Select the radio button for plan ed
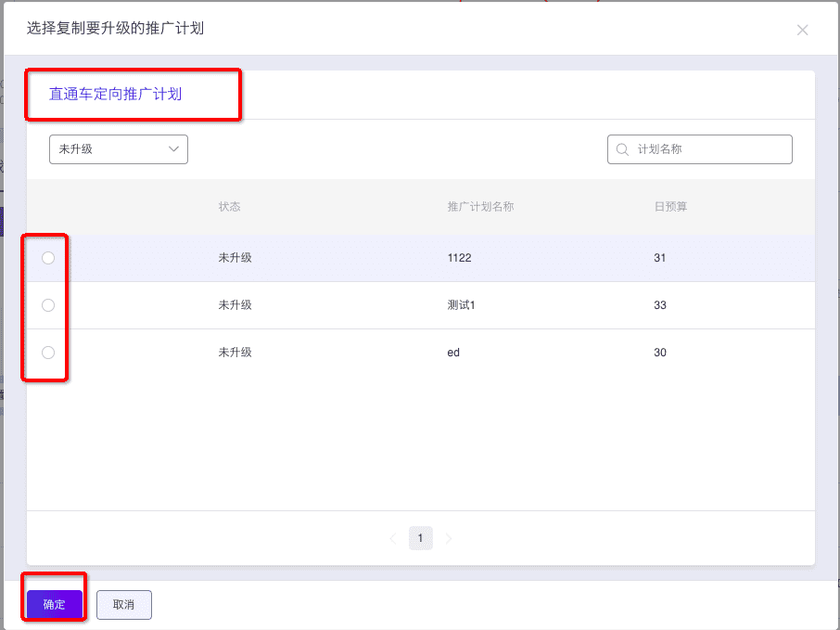 pyautogui.click(x=48, y=353)
